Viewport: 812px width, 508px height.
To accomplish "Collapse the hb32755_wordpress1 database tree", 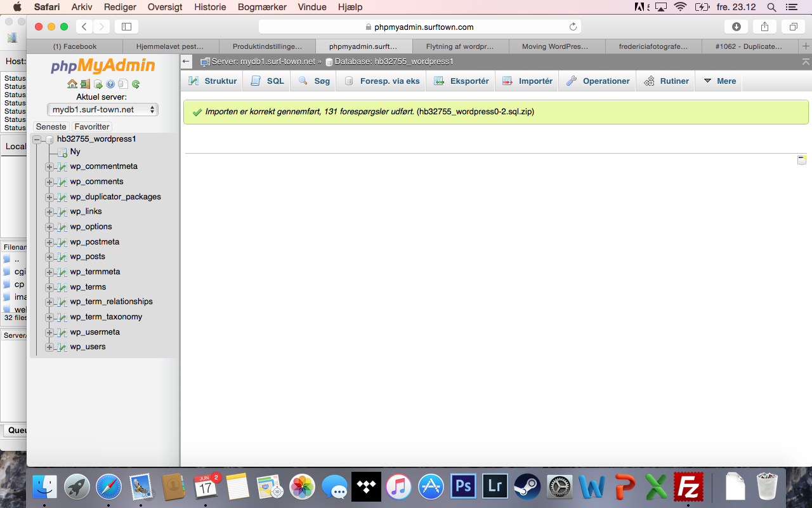I will point(37,139).
